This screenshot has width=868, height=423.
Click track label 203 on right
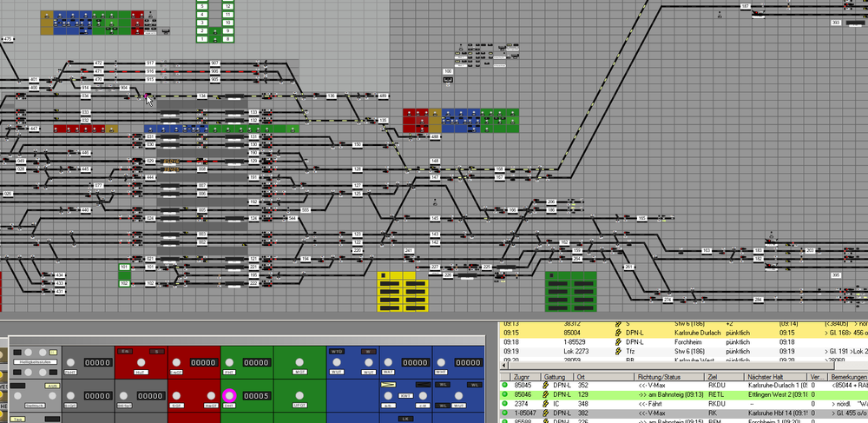(x=810, y=251)
